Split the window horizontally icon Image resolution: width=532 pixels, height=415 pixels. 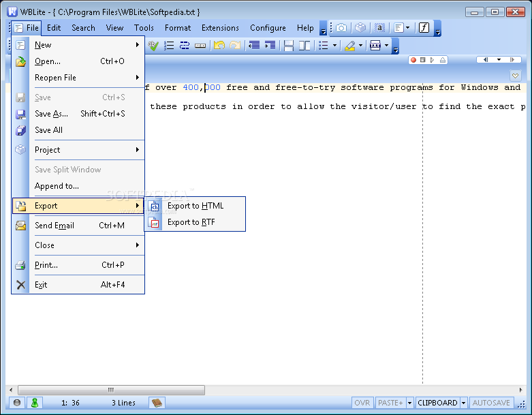pyautogui.click(x=289, y=46)
